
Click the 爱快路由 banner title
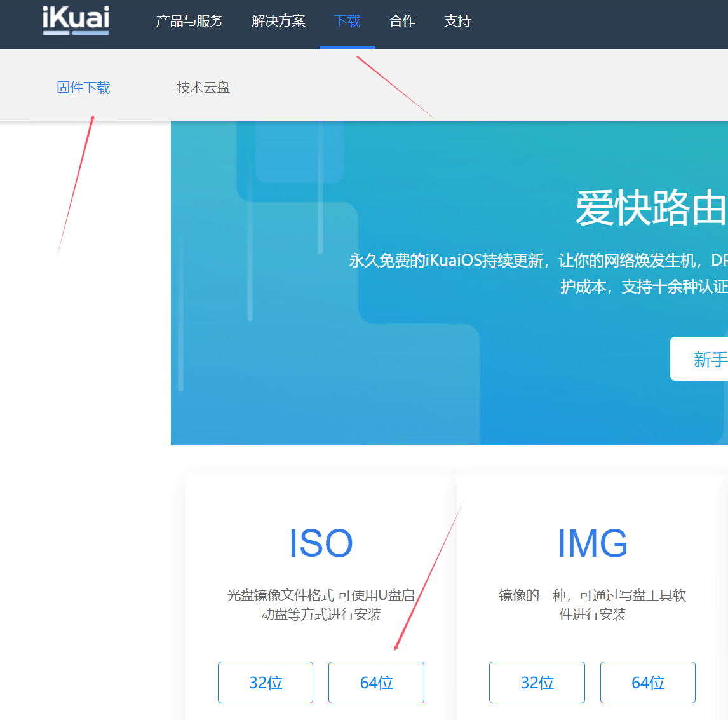pyautogui.click(x=651, y=208)
